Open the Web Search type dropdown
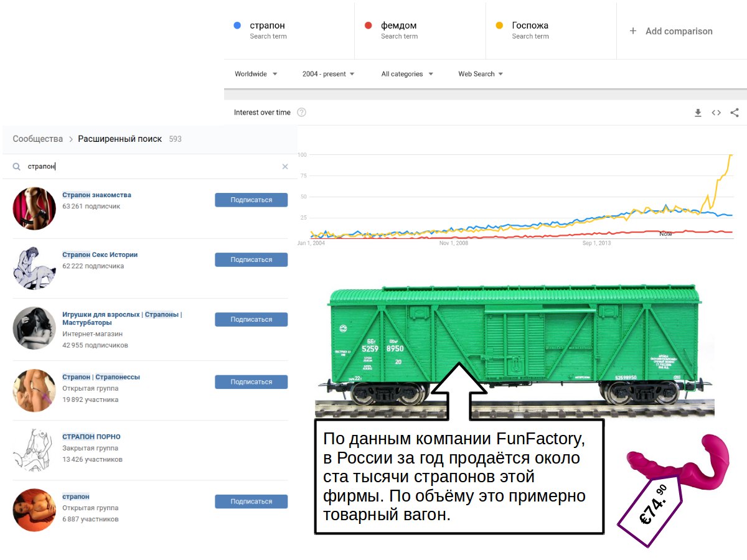 [481, 74]
